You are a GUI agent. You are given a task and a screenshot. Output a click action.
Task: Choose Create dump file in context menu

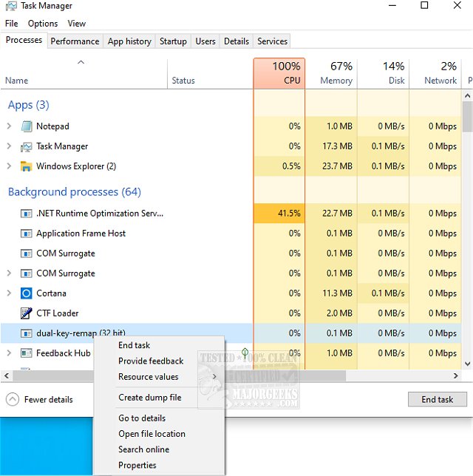tap(160, 398)
